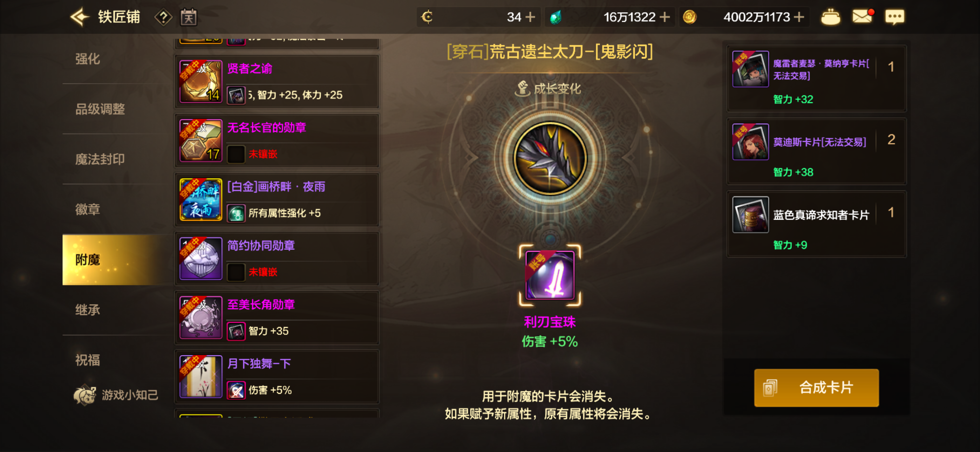The width and height of the screenshot is (980, 452).
Task: Open the question mark help icon
Action: coord(163,17)
